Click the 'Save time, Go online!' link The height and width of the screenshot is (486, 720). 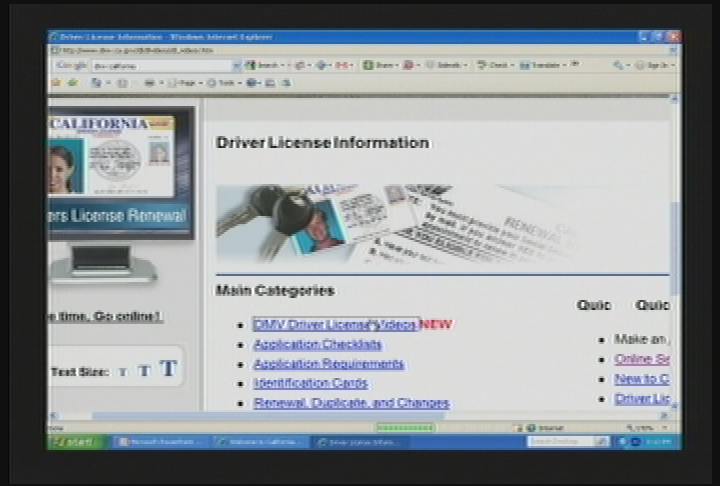105,316
